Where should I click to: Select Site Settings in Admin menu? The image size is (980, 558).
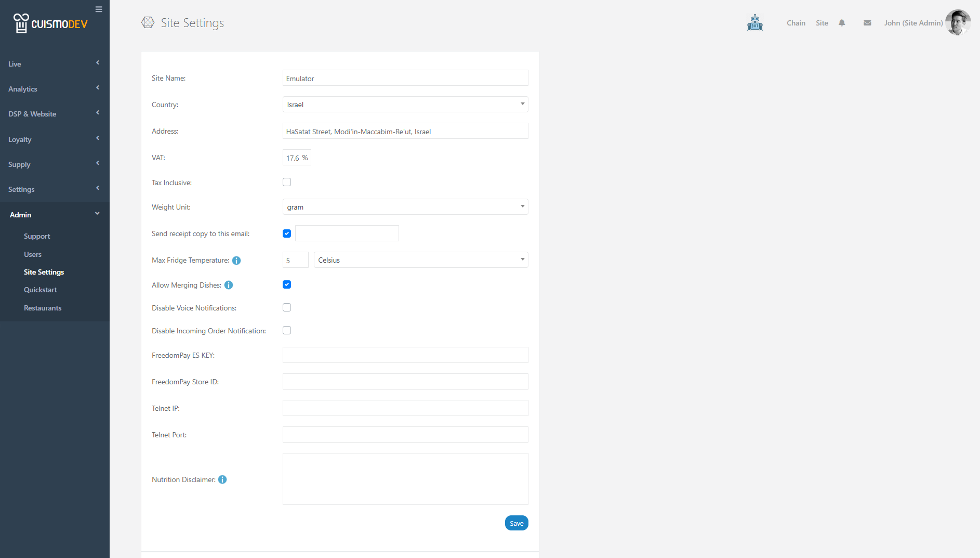(x=44, y=272)
